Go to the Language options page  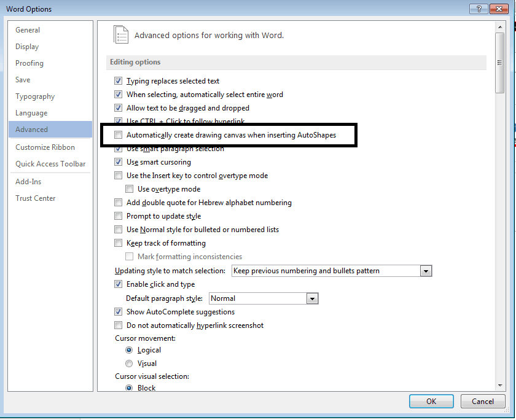point(31,112)
